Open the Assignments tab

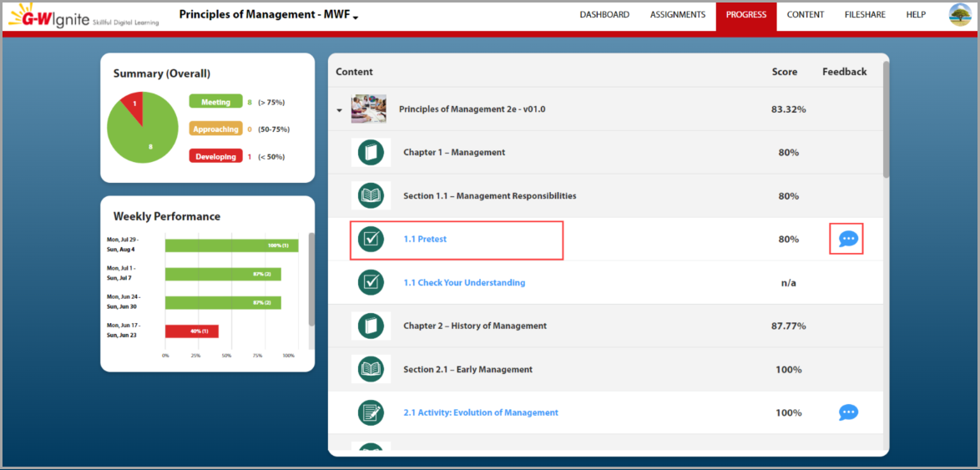pos(678,15)
